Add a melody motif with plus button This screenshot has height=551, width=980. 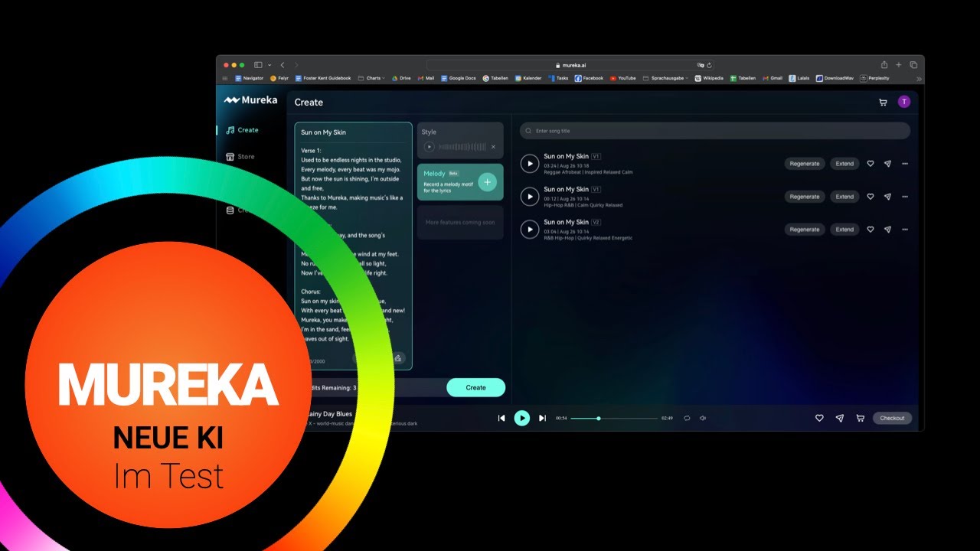click(488, 182)
